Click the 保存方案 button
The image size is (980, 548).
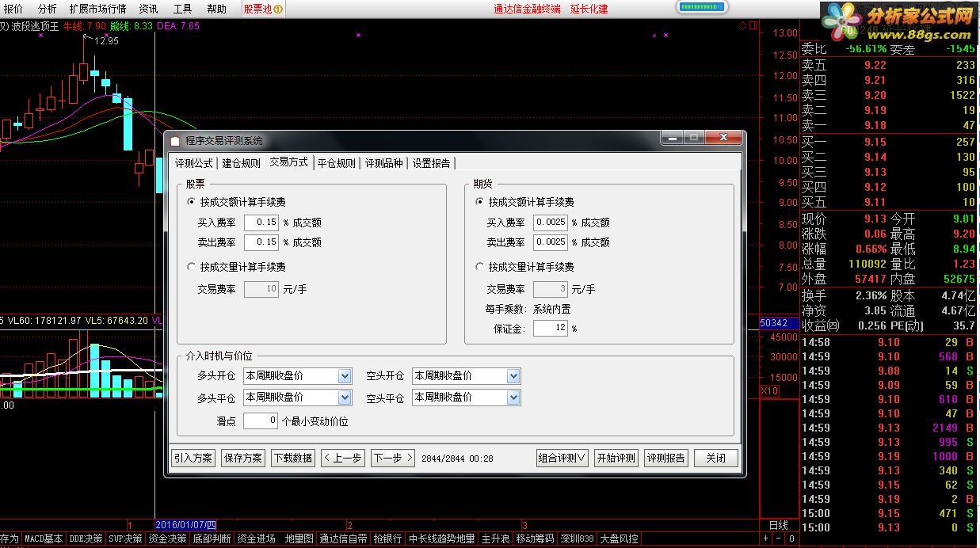point(243,458)
